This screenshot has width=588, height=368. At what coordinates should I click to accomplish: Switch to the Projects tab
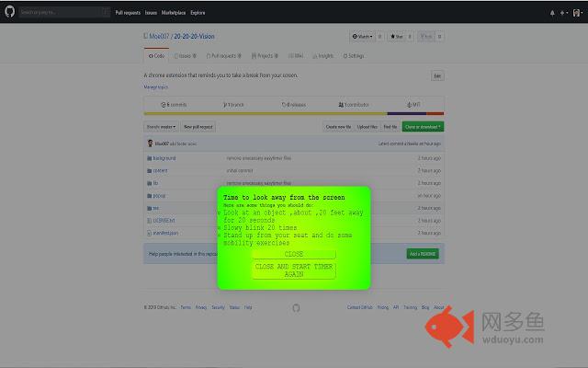point(265,55)
